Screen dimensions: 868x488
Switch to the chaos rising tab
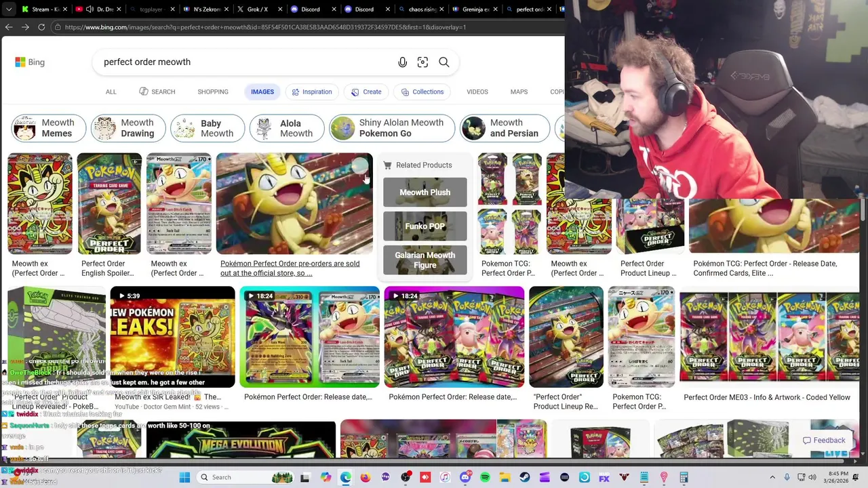click(421, 9)
